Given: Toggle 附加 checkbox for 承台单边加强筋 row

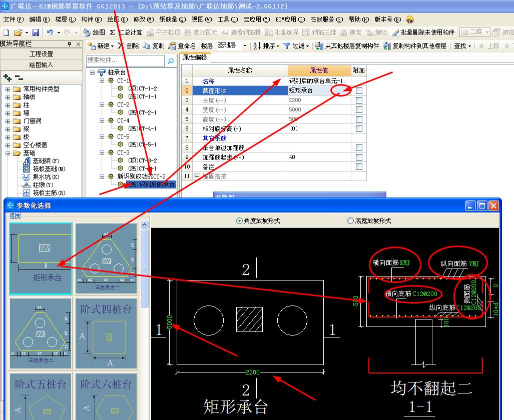Looking at the screenshot, I should (x=359, y=148).
